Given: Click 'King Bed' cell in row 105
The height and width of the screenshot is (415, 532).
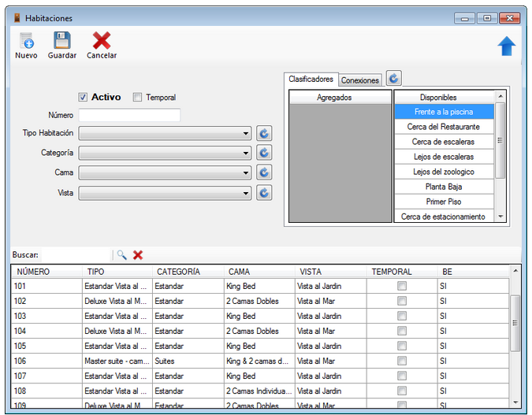Looking at the screenshot, I should tap(259, 346).
